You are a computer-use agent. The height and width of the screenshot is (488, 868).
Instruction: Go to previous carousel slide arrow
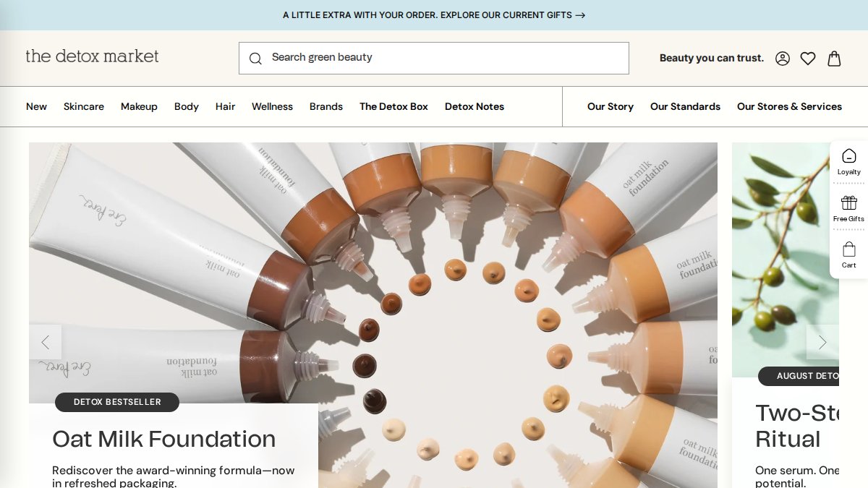[46, 342]
